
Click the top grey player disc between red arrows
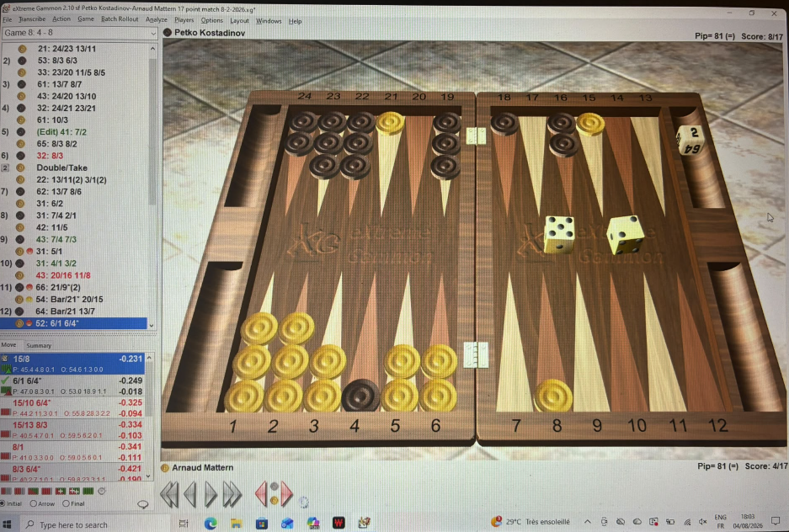(x=275, y=487)
